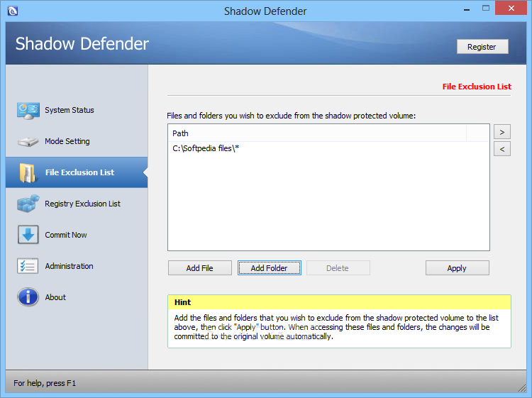The image size is (532, 398).
Task: Select the C:\Softpedia files\* entry
Action: [x=206, y=148]
